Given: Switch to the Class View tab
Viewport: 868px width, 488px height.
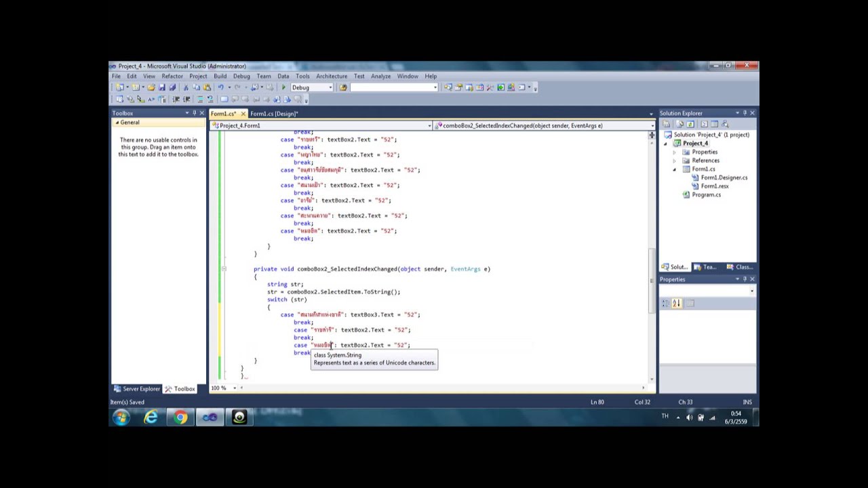Looking at the screenshot, I should pyautogui.click(x=740, y=267).
